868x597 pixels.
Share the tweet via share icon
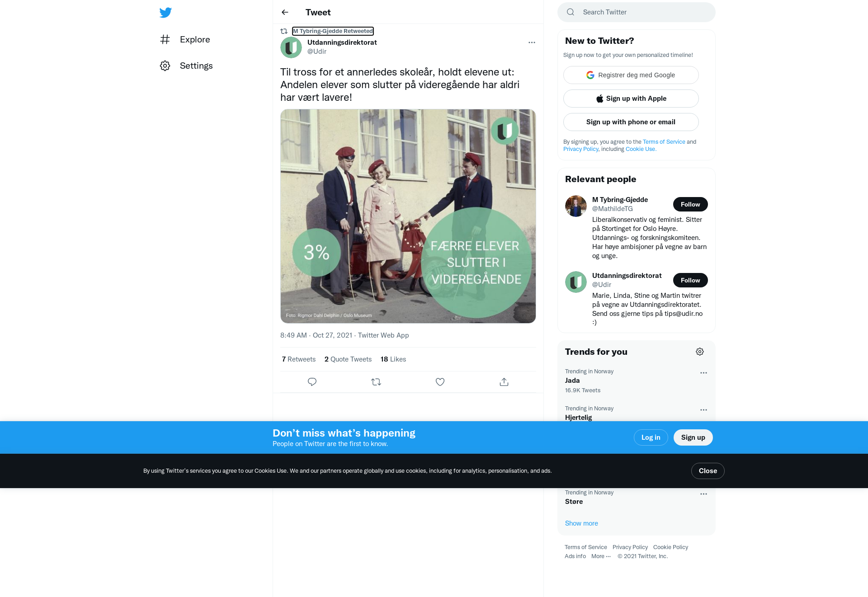pyautogui.click(x=504, y=382)
